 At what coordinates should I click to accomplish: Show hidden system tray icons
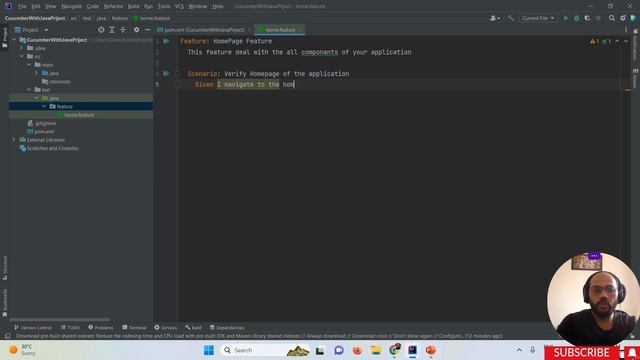point(519,350)
